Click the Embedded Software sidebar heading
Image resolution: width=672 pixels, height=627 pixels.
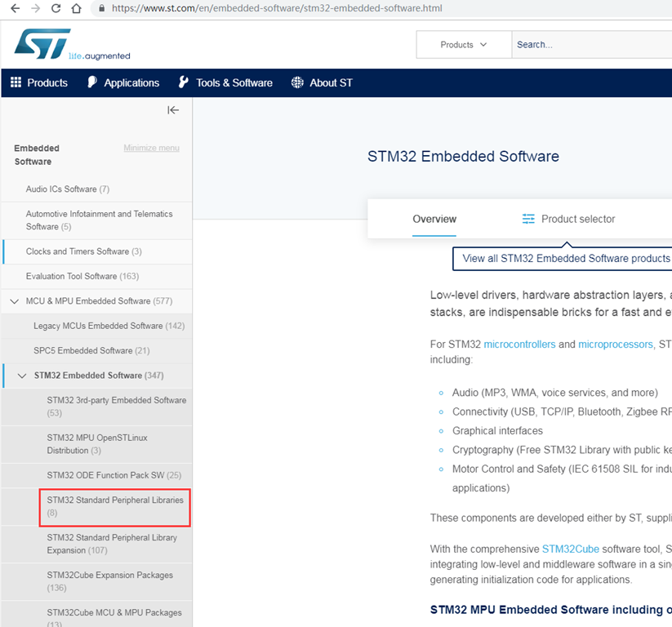(37, 155)
